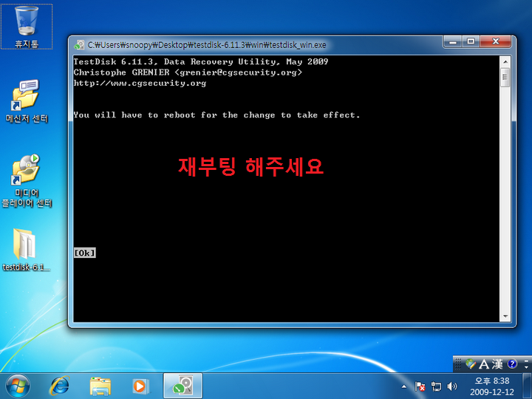Open the Windows Start menu orb
Image resolution: width=532 pixels, height=399 pixels.
click(18, 386)
